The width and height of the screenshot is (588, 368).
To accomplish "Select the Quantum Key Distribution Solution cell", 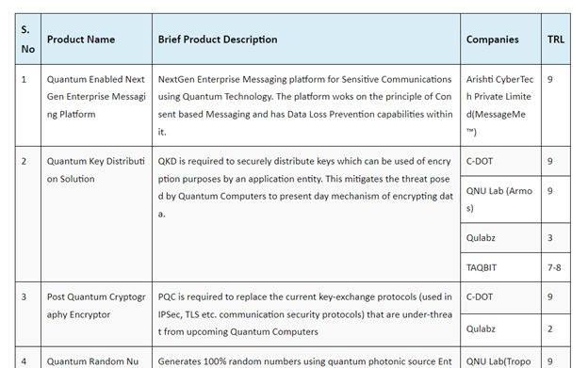I will 96,215.
